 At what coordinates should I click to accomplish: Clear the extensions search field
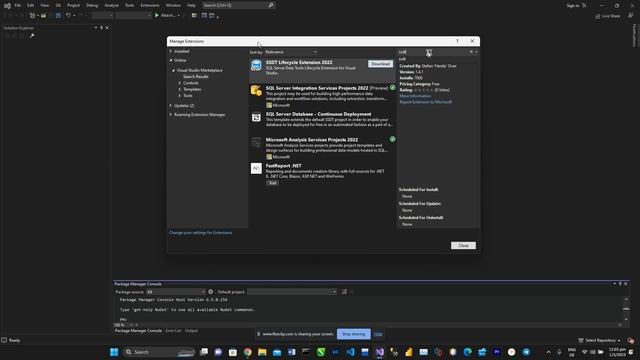(x=471, y=52)
